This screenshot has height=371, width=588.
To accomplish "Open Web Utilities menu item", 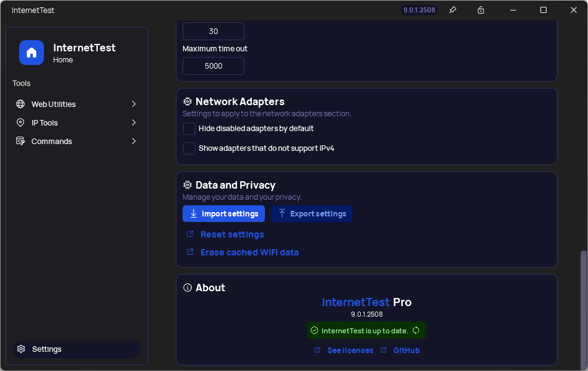I will point(77,104).
